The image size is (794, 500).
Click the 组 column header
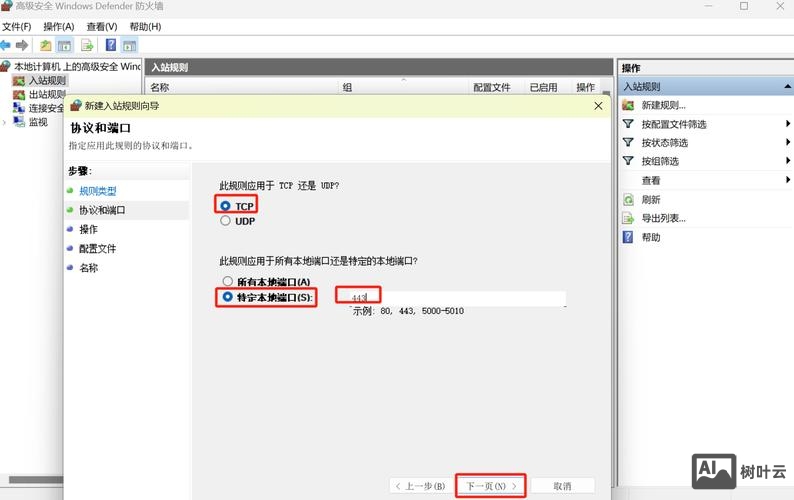[x=347, y=87]
